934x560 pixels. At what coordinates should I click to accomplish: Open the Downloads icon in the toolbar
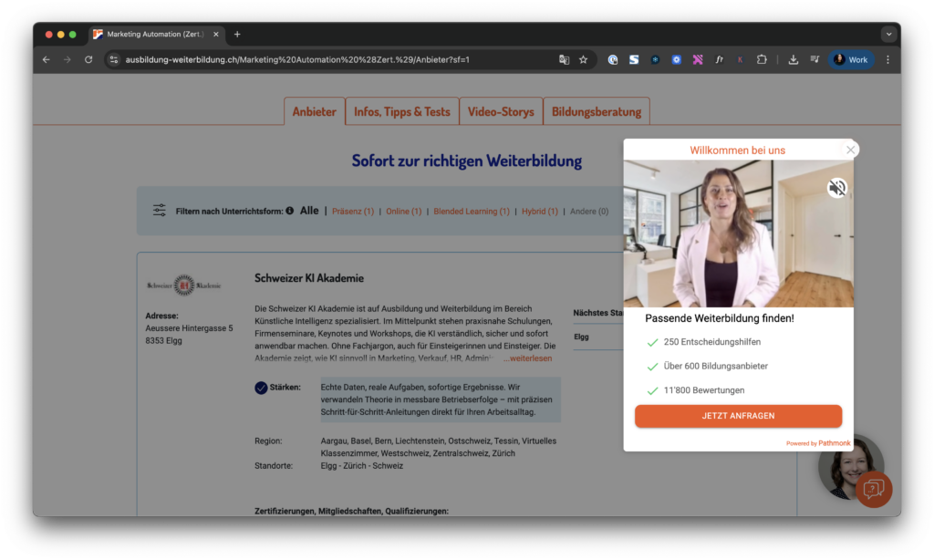793,58
